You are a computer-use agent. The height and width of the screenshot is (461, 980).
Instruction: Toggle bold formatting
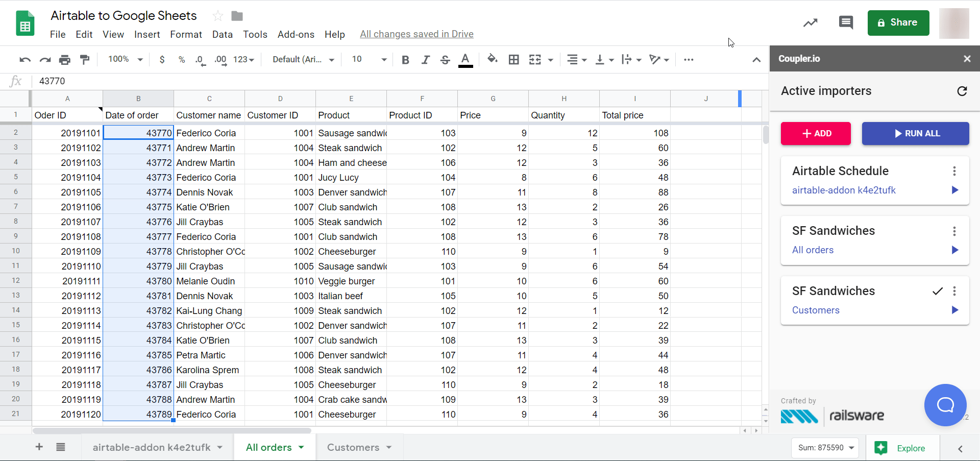[405, 60]
